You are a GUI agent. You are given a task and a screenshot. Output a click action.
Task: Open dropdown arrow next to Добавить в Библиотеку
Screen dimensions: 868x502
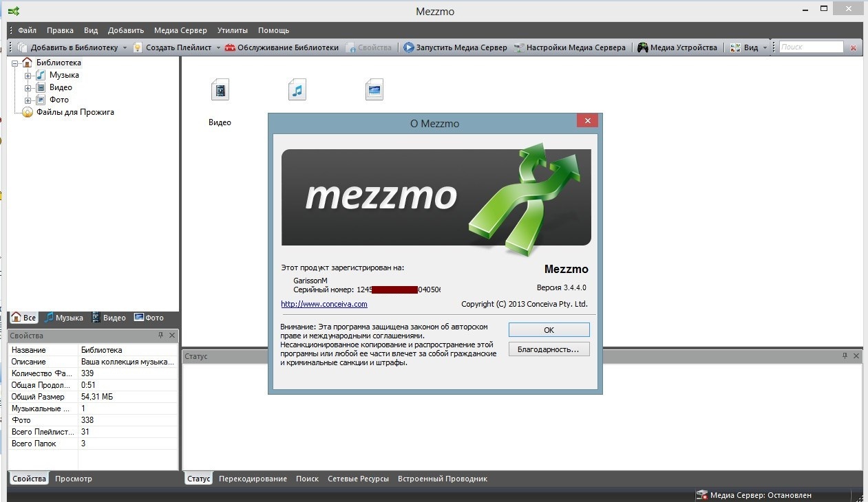pyautogui.click(x=125, y=48)
